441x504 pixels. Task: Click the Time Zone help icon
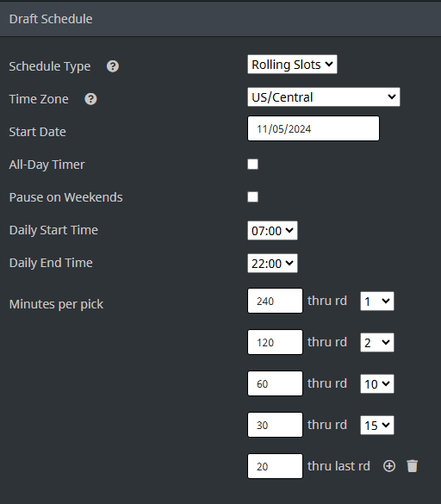point(90,99)
